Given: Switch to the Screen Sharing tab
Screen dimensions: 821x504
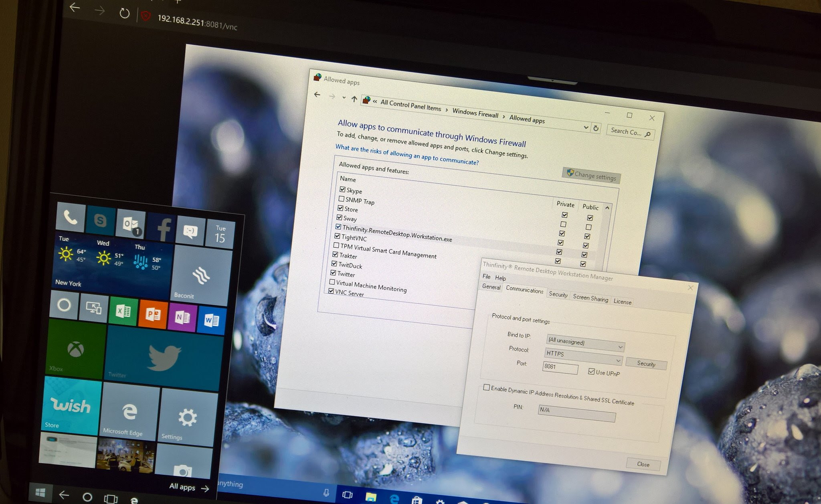Looking at the screenshot, I should pos(590,299).
